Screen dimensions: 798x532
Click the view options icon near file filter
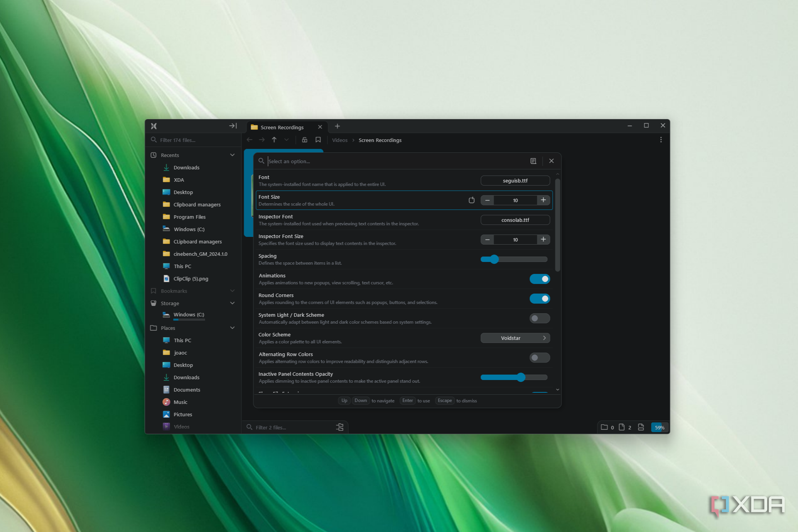click(340, 427)
